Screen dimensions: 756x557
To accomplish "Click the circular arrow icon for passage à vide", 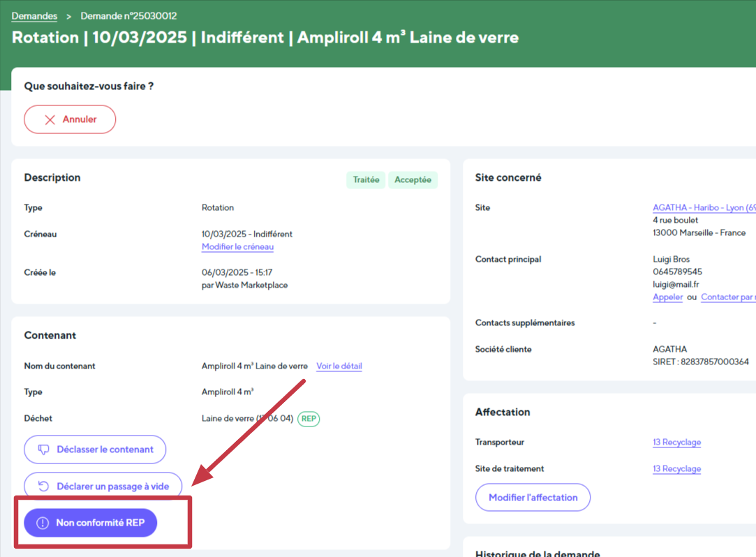I will (43, 487).
